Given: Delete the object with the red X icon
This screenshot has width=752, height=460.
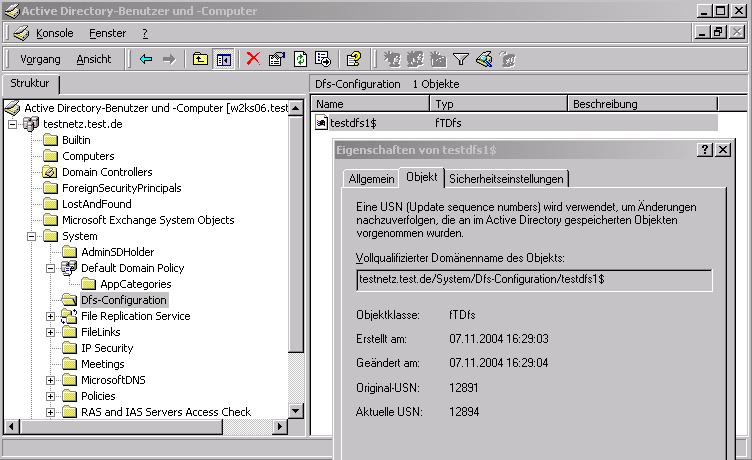Looking at the screenshot, I should (x=253, y=59).
